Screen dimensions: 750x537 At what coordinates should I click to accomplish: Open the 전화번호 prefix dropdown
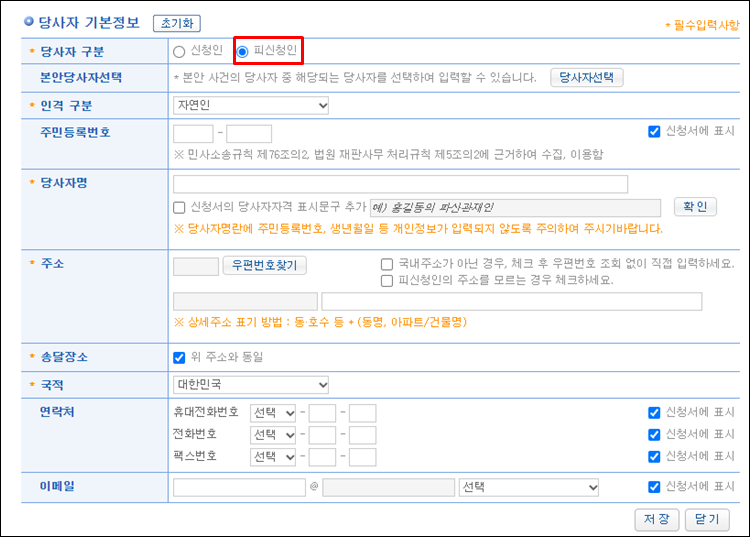coord(273,435)
